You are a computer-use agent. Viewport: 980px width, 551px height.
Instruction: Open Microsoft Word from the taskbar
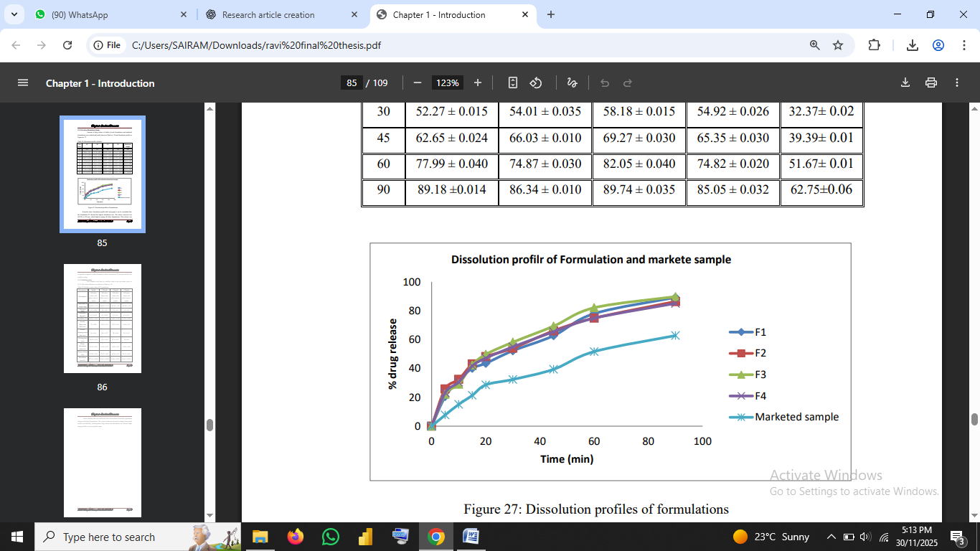point(471,537)
